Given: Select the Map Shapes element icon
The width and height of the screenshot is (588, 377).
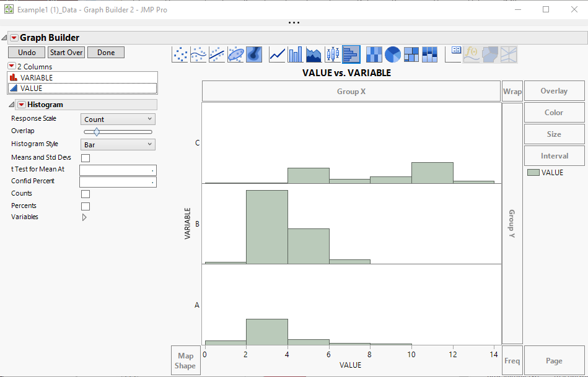Looking at the screenshot, I should [x=490, y=54].
